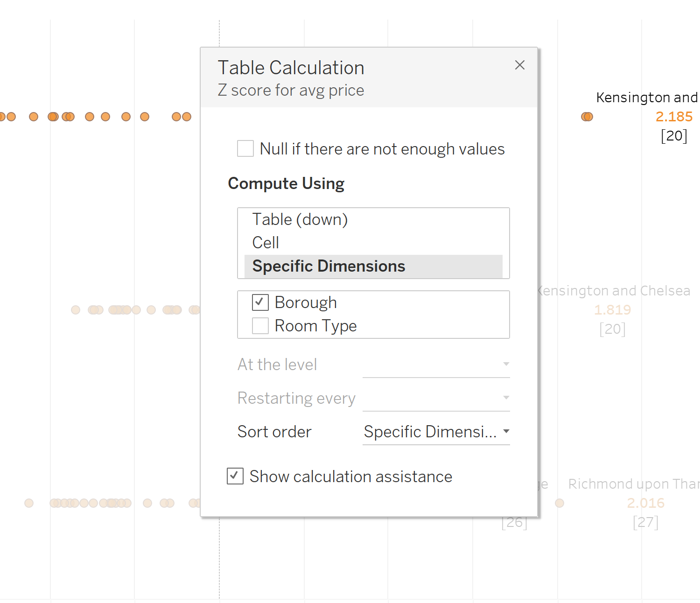Image resolution: width=700 pixels, height=603 pixels.
Task: Select Table (down) compute option
Action: [300, 219]
